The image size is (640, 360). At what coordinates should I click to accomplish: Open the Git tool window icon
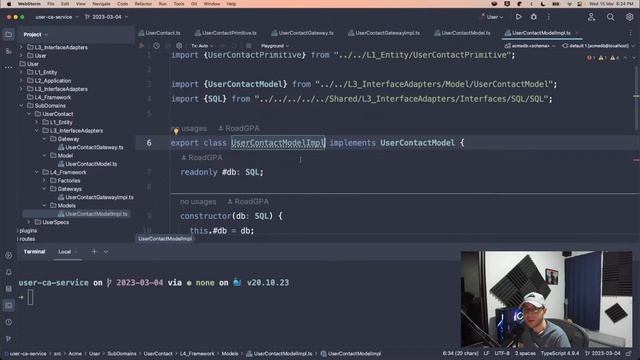click(x=9, y=338)
